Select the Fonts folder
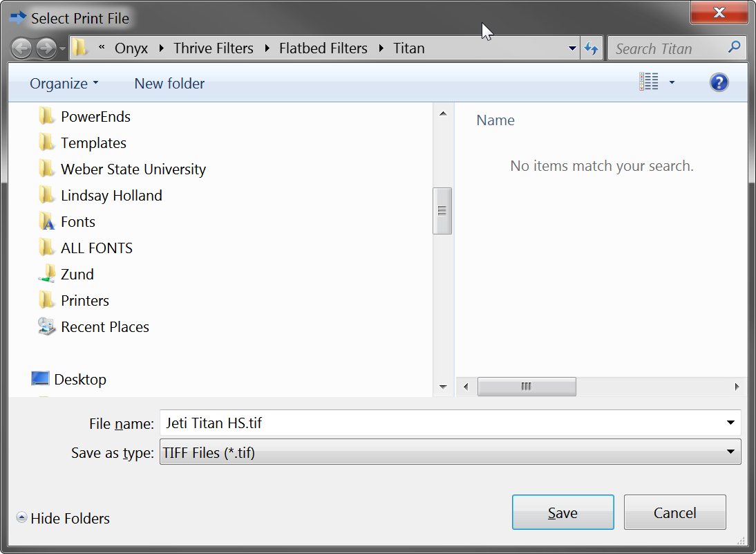The image size is (756, 554). click(78, 221)
